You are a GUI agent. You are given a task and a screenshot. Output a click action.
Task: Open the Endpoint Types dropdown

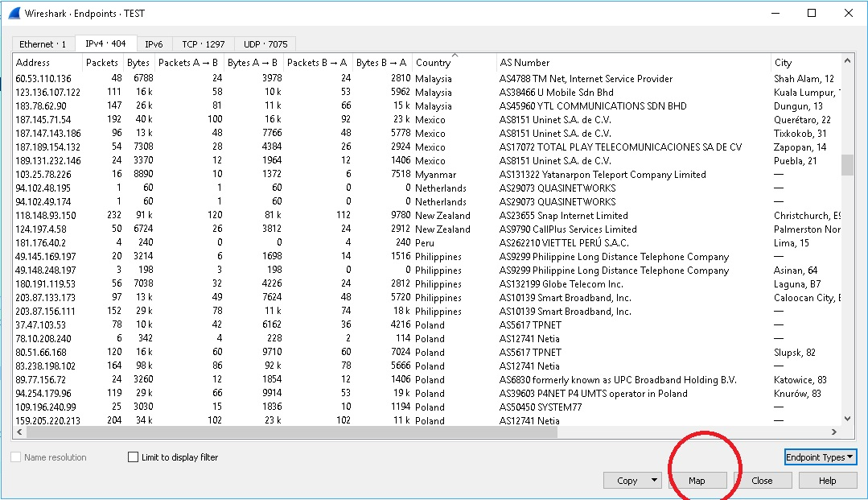point(820,457)
